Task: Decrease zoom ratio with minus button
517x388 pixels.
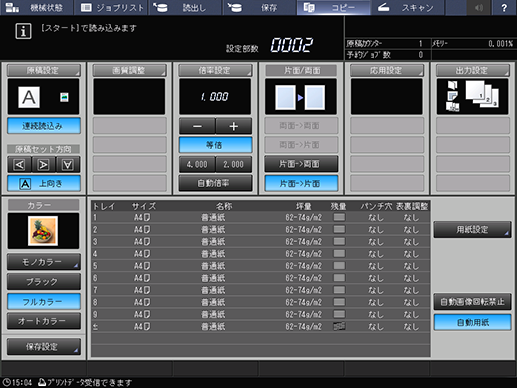Action: tap(197, 126)
